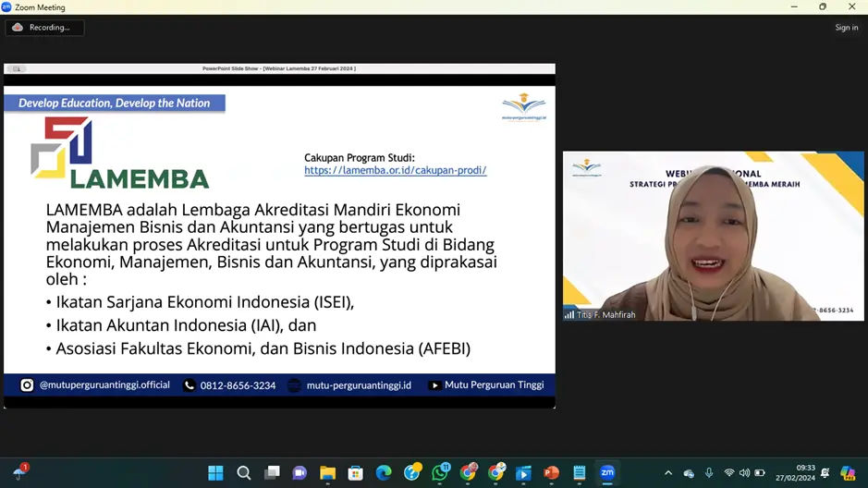Click the mutu-perguruantinggi.id website text
Image resolution: width=868 pixels, height=488 pixels.
[359, 385]
